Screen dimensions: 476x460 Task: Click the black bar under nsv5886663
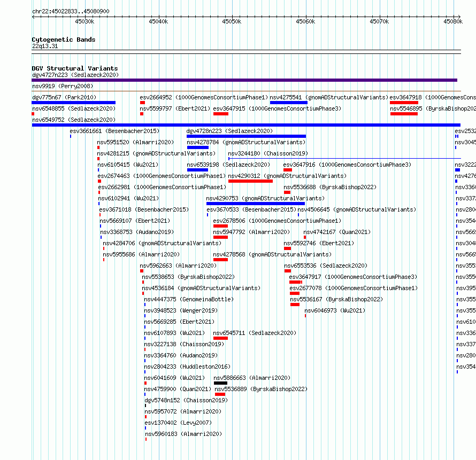tap(220, 383)
